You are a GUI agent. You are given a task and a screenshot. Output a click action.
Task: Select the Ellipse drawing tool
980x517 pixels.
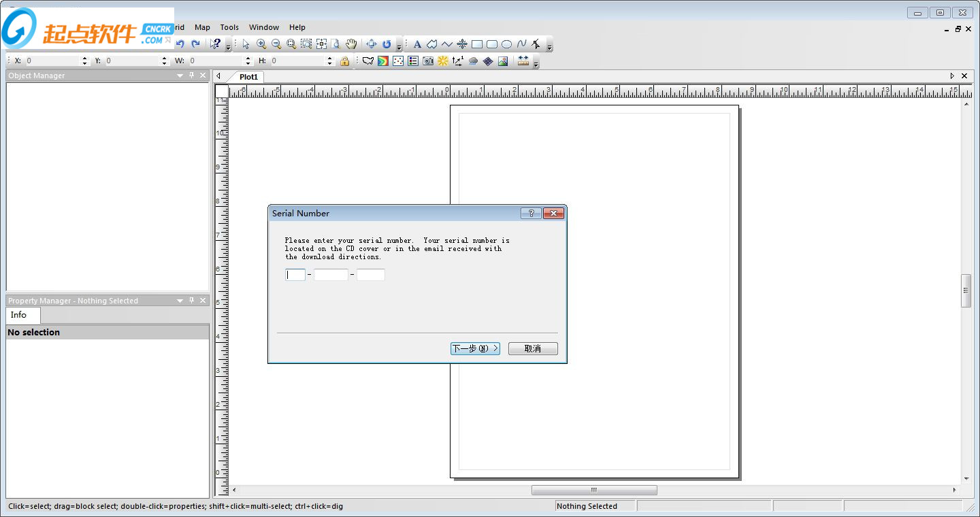coord(507,44)
